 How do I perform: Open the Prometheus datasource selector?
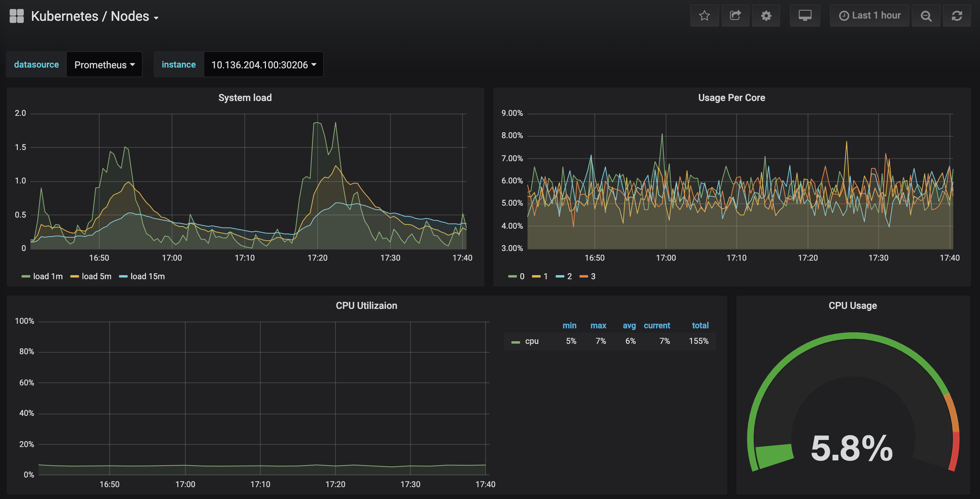(x=104, y=64)
